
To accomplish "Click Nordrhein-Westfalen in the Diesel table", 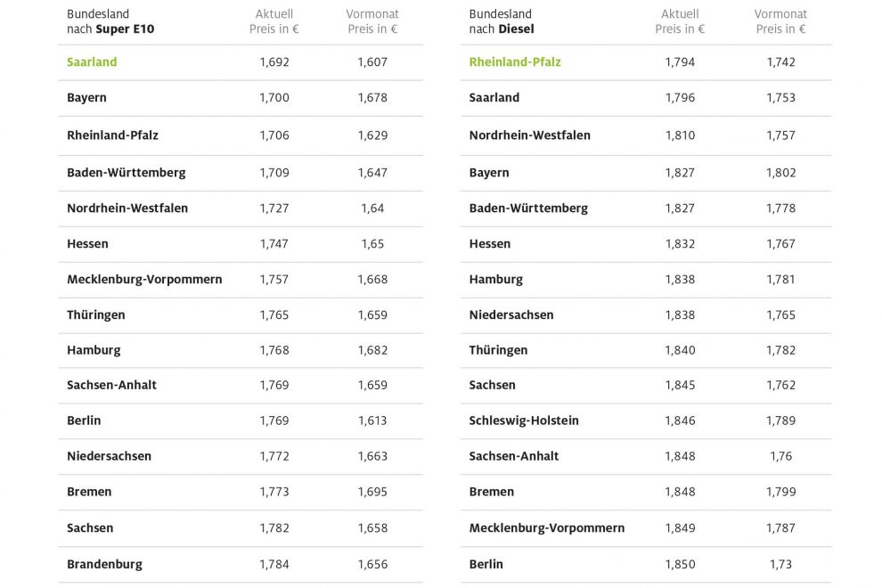I will click(529, 135).
